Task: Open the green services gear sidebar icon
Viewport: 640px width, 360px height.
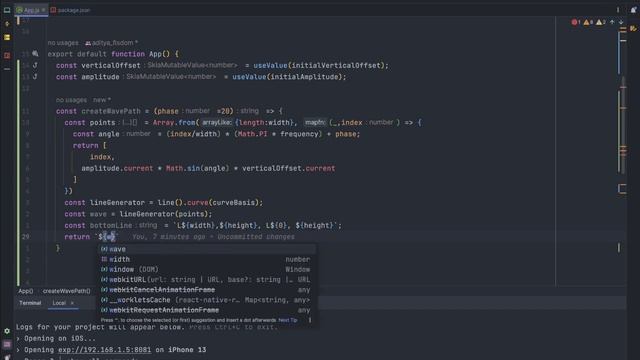Action: pos(7,331)
